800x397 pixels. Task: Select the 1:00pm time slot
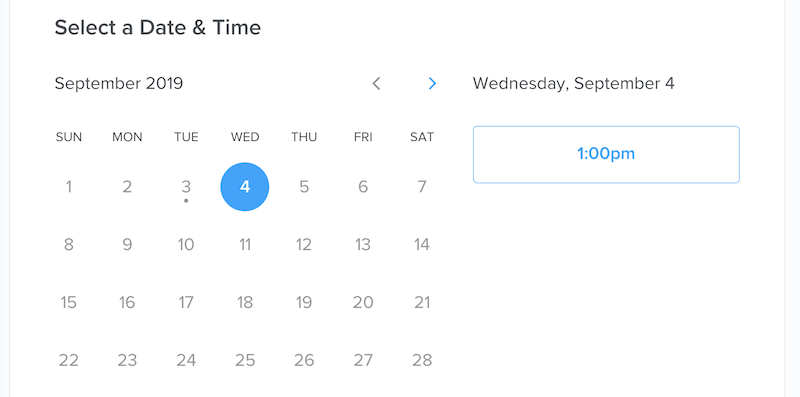point(606,154)
